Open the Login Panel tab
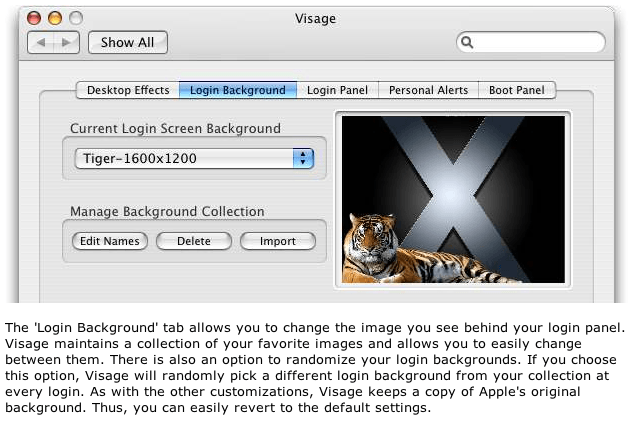Image resolution: width=632 pixels, height=426 pixels. (x=337, y=90)
